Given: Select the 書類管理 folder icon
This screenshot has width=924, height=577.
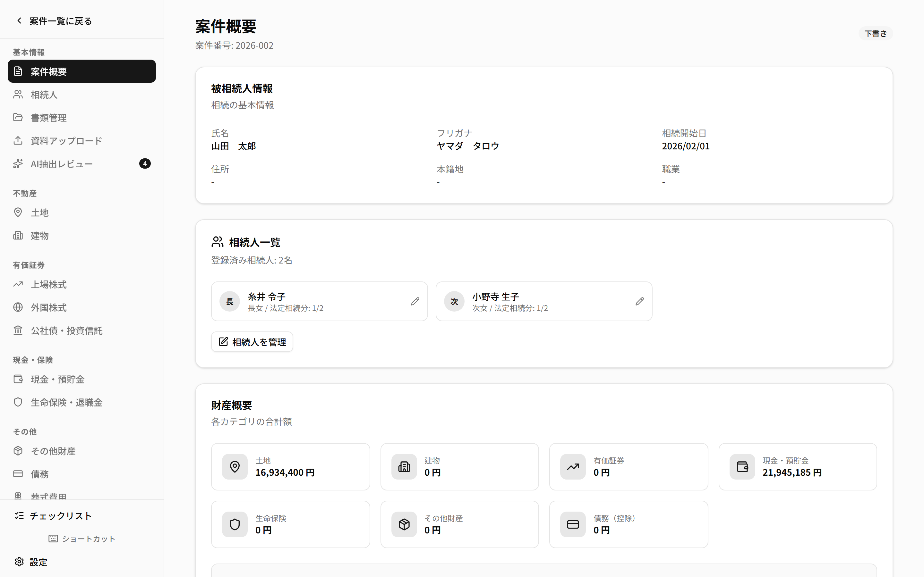Looking at the screenshot, I should click(x=18, y=117).
